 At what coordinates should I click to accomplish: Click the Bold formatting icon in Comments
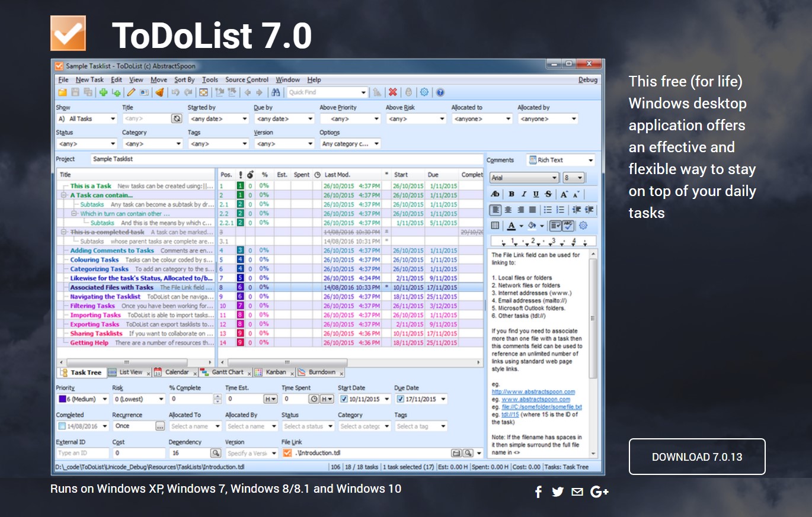(512, 194)
